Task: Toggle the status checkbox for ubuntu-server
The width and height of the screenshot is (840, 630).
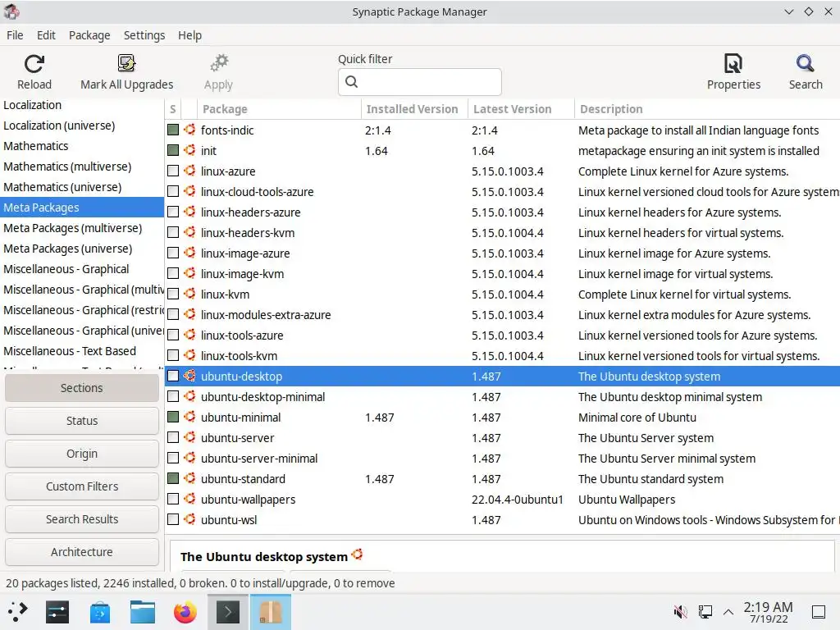Action: tap(172, 438)
